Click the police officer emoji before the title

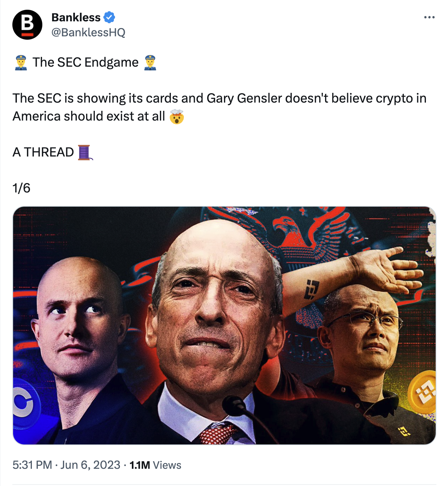21,63
